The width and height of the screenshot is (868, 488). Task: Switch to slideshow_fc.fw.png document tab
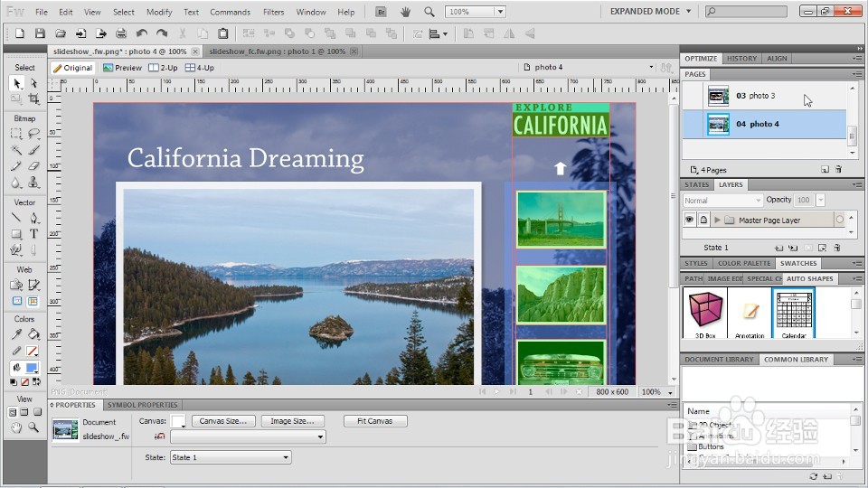point(278,51)
